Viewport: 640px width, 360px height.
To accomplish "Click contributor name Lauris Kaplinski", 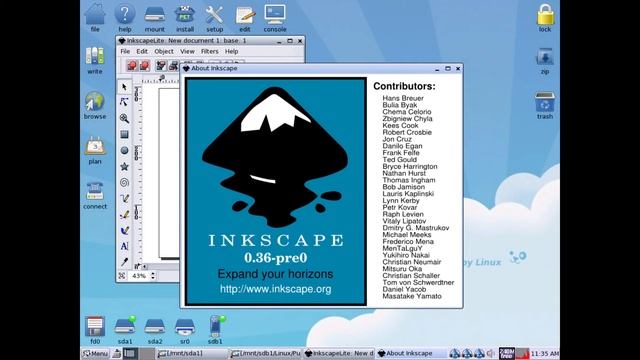I will click(408, 194).
